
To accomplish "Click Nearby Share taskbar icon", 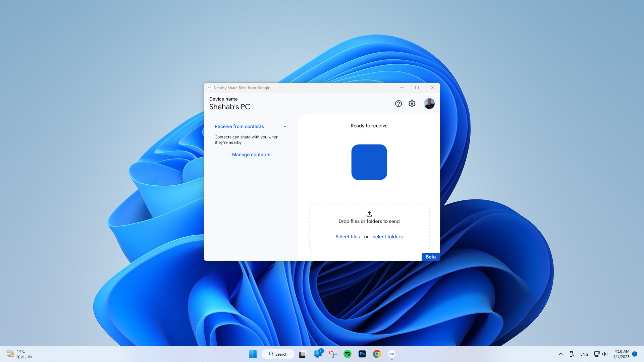I will click(392, 354).
